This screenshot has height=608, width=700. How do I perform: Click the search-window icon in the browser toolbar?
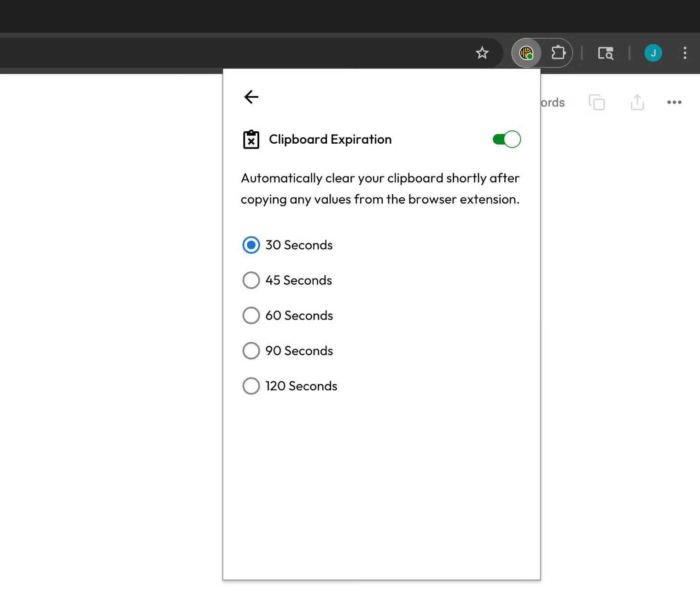[x=605, y=53]
